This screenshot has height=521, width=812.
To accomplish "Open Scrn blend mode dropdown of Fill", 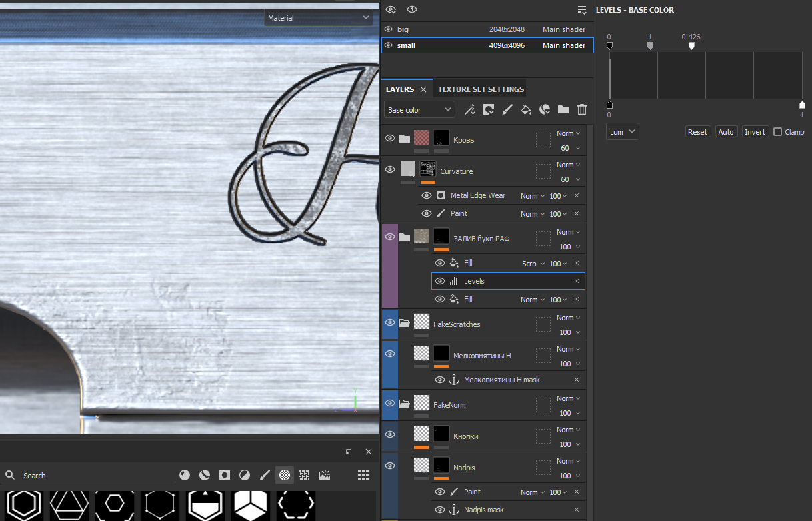I will tap(533, 264).
